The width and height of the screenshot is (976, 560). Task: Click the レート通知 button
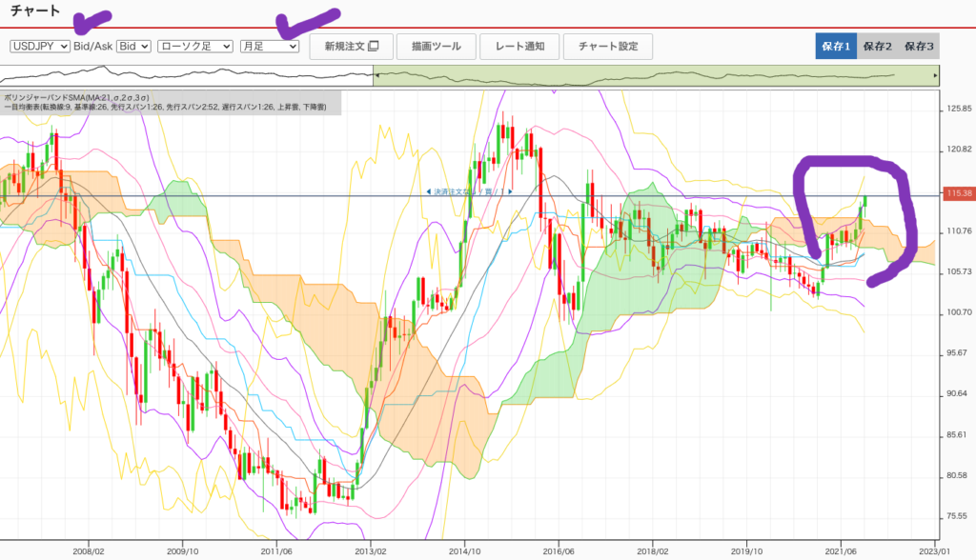pyautogui.click(x=519, y=46)
